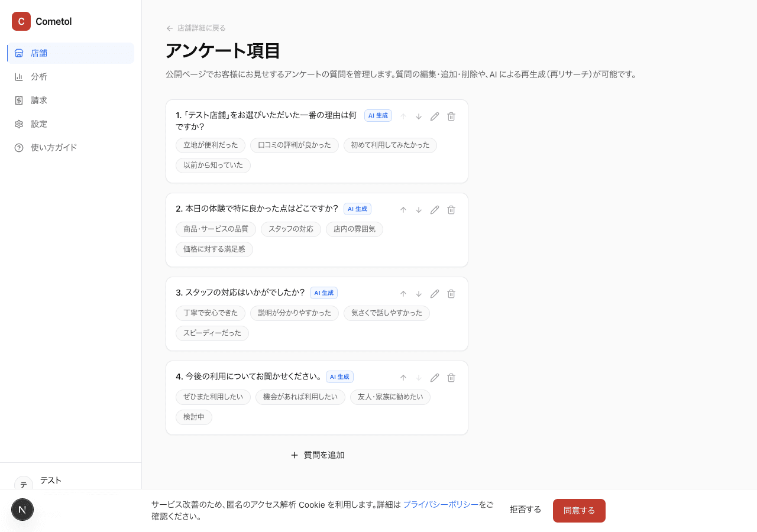Move question 1 up with arrow icon
The image size is (757, 532).
pyautogui.click(x=403, y=116)
